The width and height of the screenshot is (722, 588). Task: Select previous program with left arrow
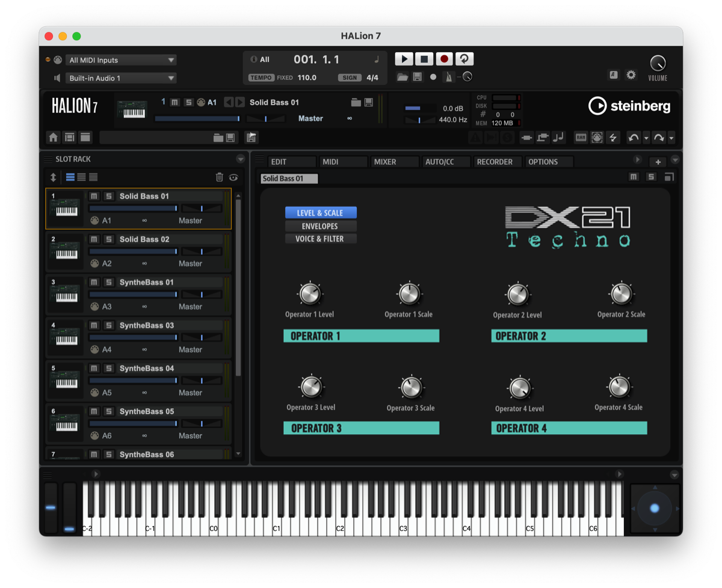229,103
